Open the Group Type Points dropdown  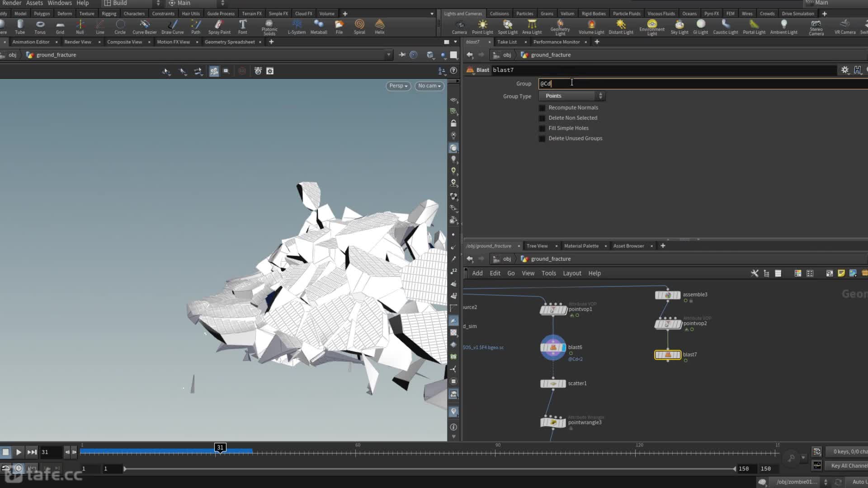click(572, 96)
